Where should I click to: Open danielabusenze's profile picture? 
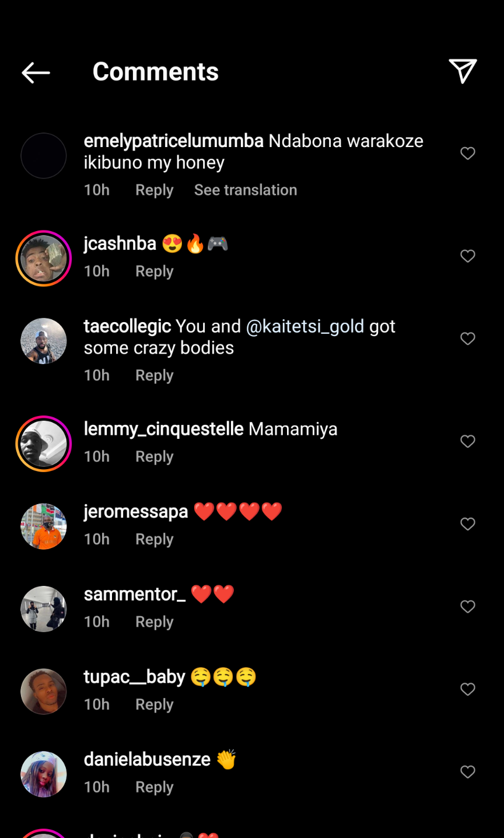44,774
